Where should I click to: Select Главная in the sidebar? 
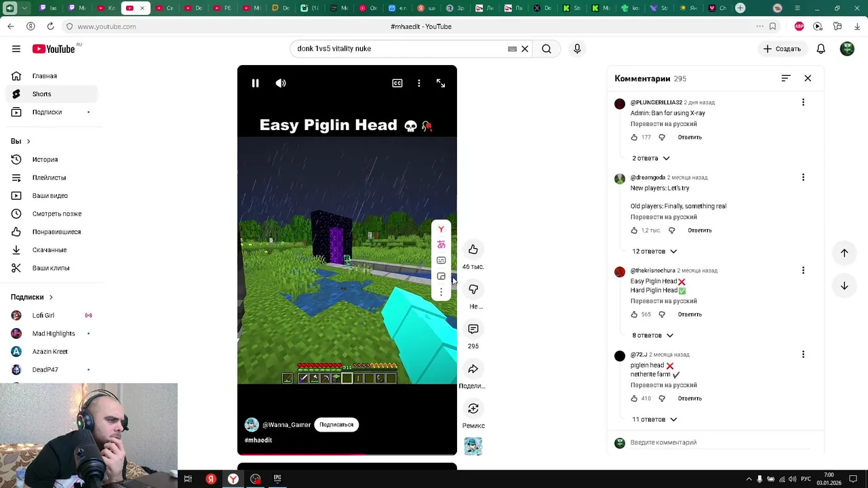[52, 76]
